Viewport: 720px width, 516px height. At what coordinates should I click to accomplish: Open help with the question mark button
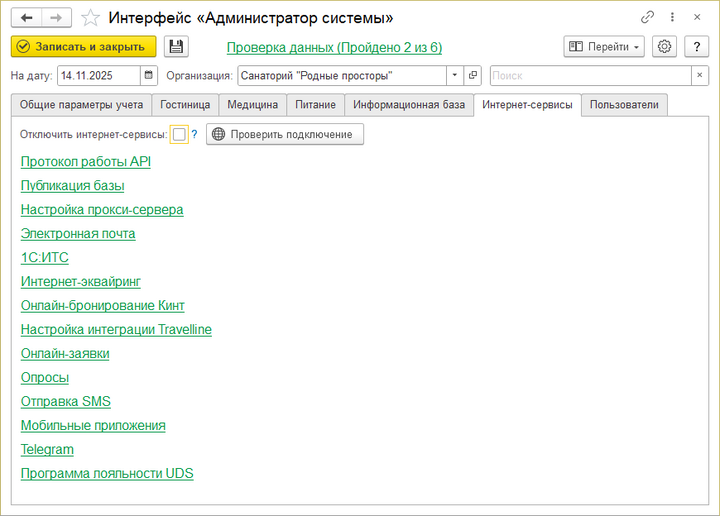pyautogui.click(x=697, y=47)
